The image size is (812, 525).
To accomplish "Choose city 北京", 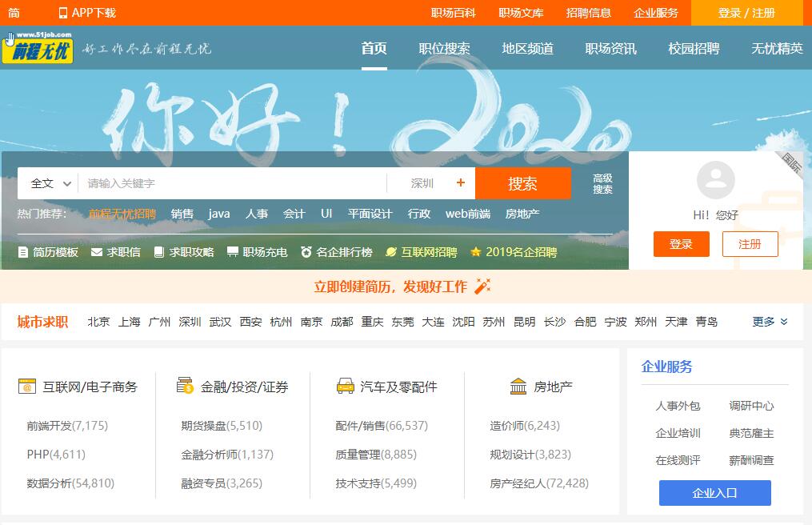I will tap(98, 322).
